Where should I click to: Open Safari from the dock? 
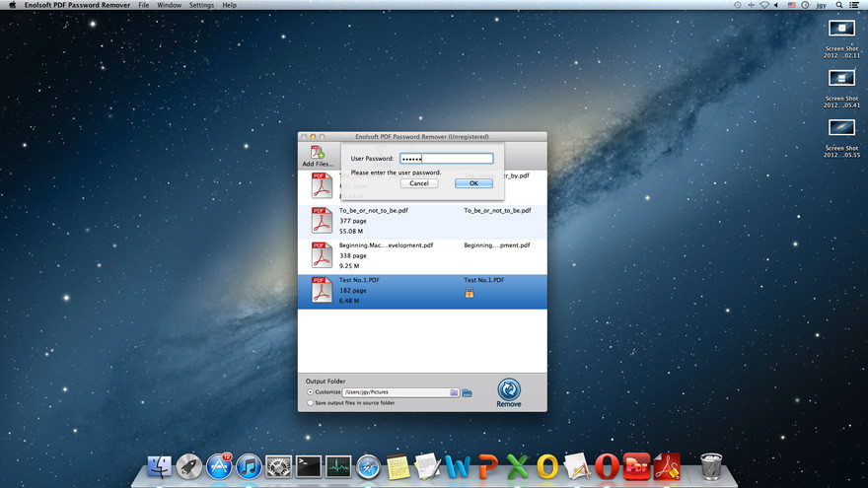click(x=368, y=466)
